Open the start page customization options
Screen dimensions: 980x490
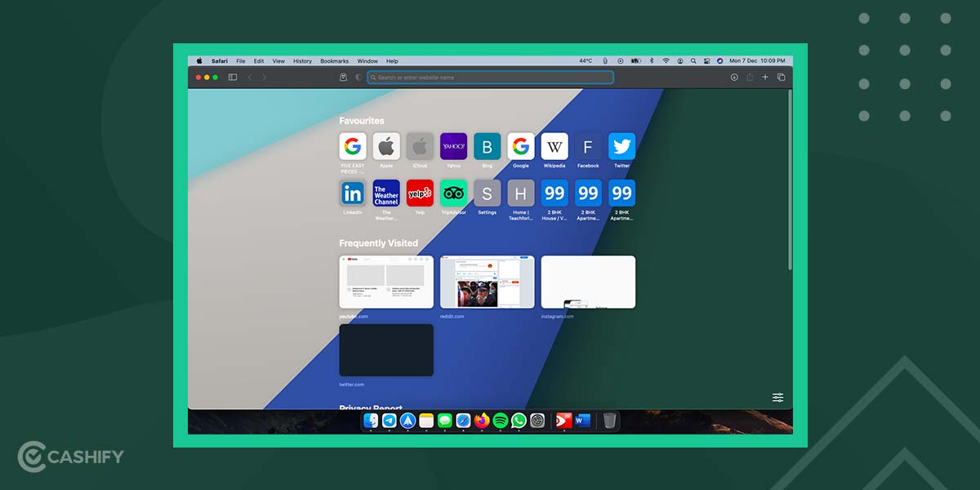tap(777, 397)
